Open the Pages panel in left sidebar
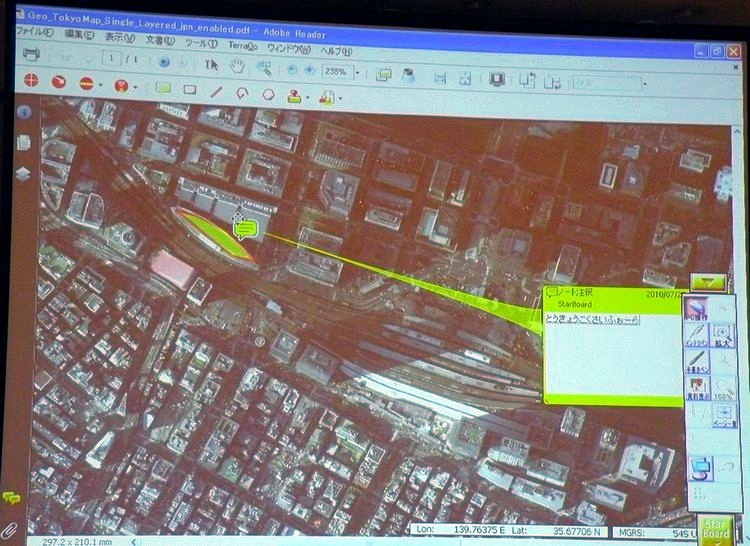This screenshot has width=750, height=546. [x=24, y=142]
